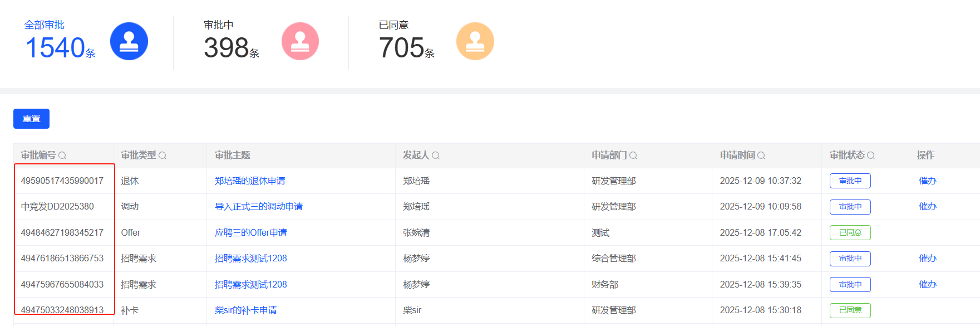Click search icon beside 发起人 header
The height and width of the screenshot is (326, 980).
(436, 155)
